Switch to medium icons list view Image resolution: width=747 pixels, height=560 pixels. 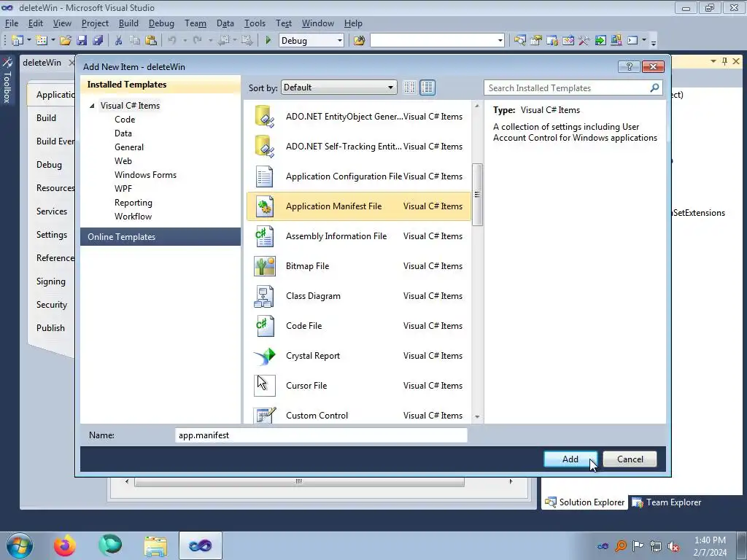point(427,87)
